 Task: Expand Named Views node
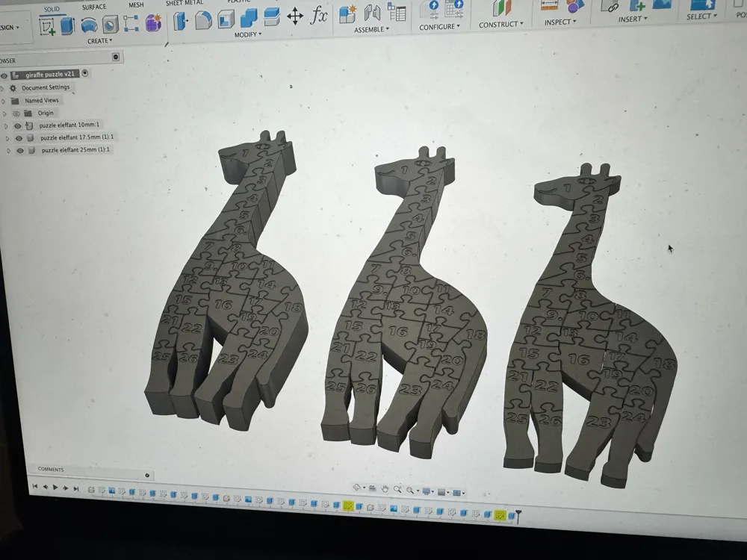(4, 101)
